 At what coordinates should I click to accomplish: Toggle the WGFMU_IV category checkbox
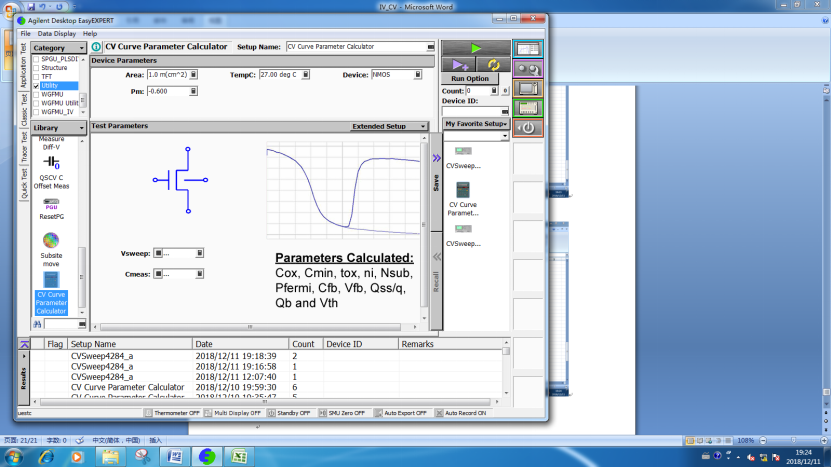pyautogui.click(x=36, y=112)
